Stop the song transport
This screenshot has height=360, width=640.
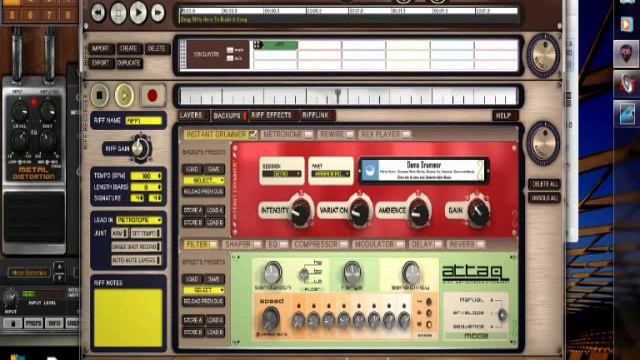[x=118, y=13]
